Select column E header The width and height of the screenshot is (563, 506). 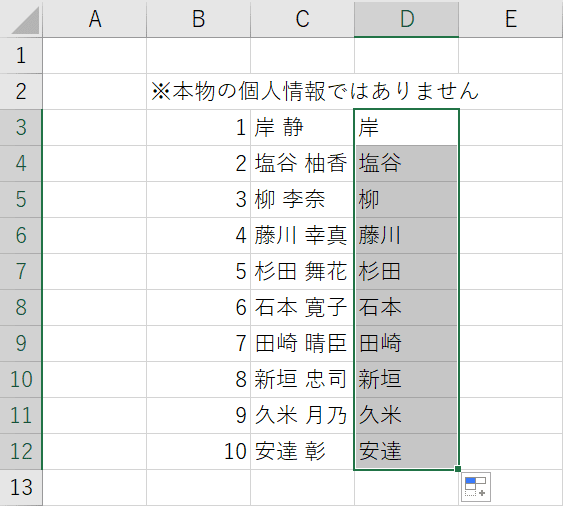[511, 19]
